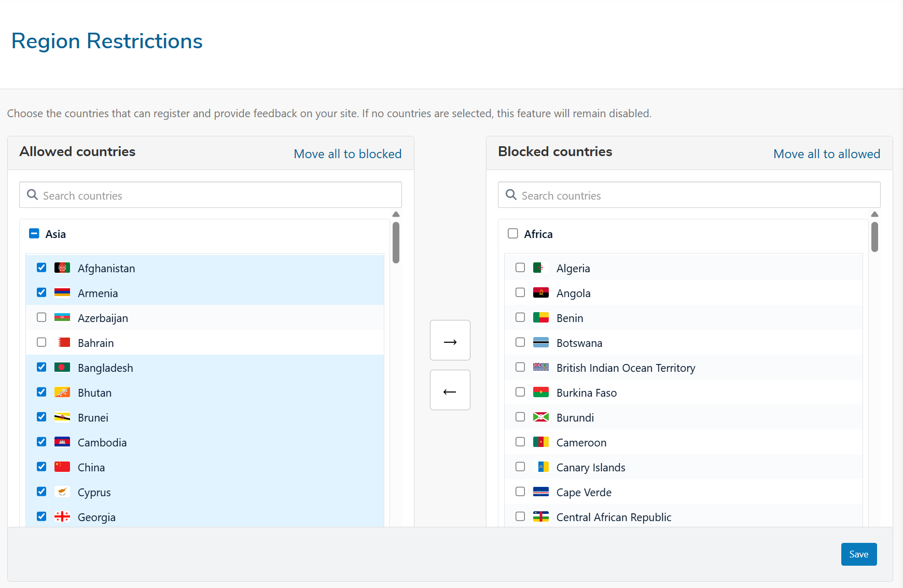
Task: Click the left arrow move-to-allowed button
Action: click(450, 390)
